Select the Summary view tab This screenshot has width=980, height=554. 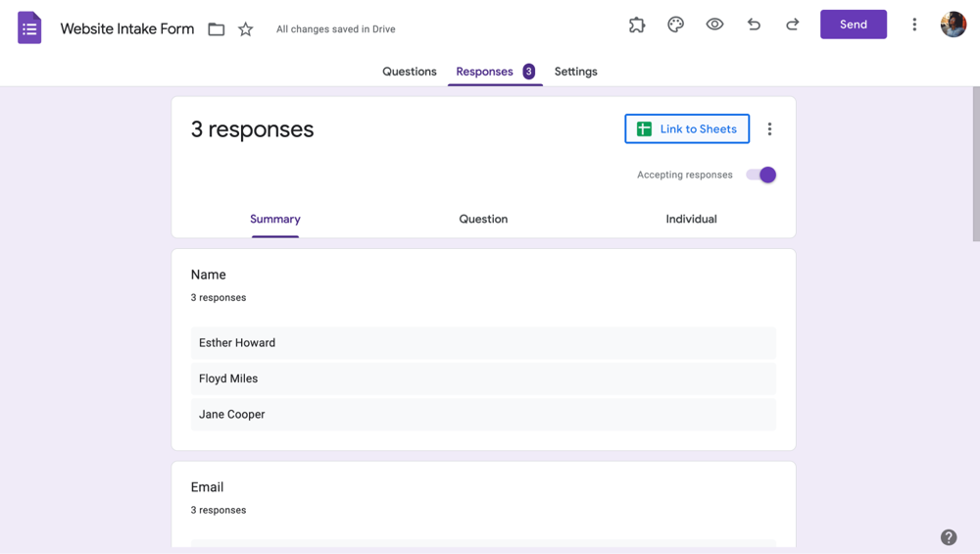click(275, 219)
